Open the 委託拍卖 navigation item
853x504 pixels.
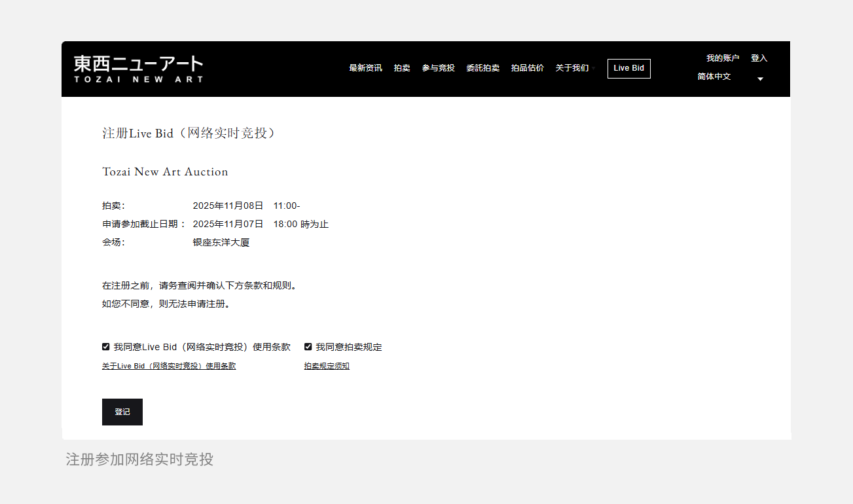482,68
